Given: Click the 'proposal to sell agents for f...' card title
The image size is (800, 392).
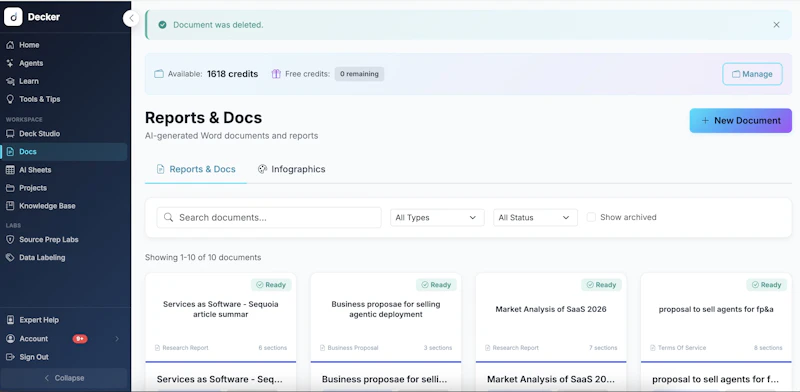Looking at the screenshot, I should point(715,379).
